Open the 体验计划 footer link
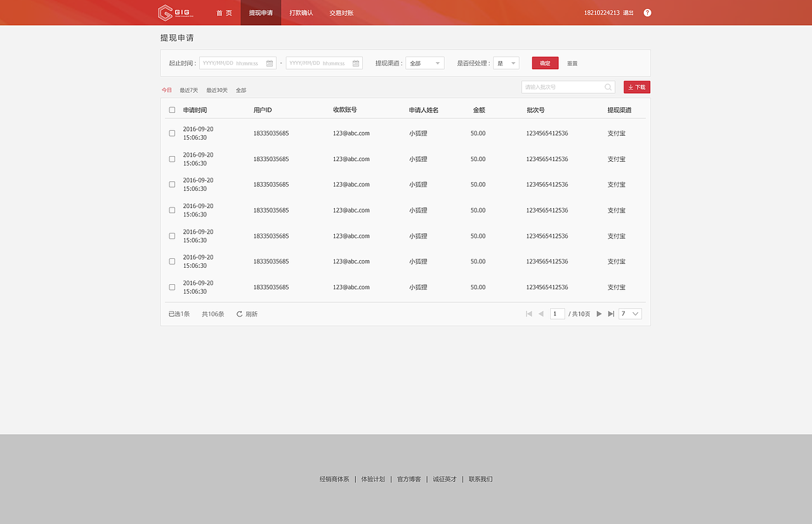This screenshot has width=812, height=524. [x=373, y=479]
